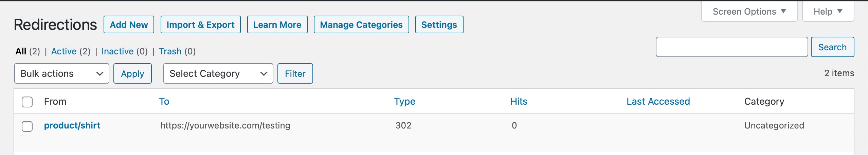Viewport: 868px width, 155px height.
Task: Open Manage Categories
Action: click(x=361, y=25)
